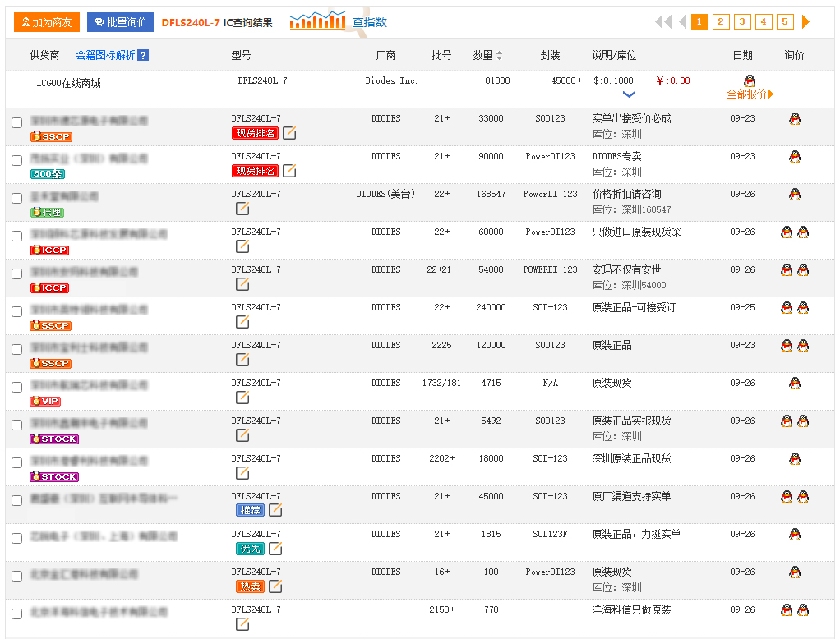The height and width of the screenshot is (639, 840).
Task: Check the box for the 33000 quantity row
Action: coord(17,122)
